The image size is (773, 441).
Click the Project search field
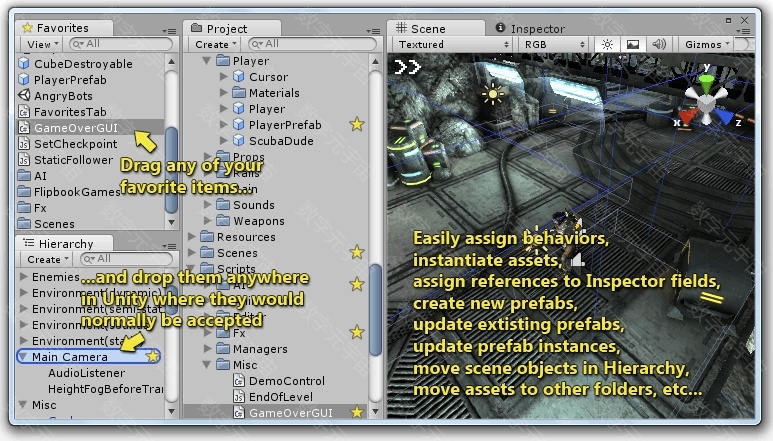[312, 44]
